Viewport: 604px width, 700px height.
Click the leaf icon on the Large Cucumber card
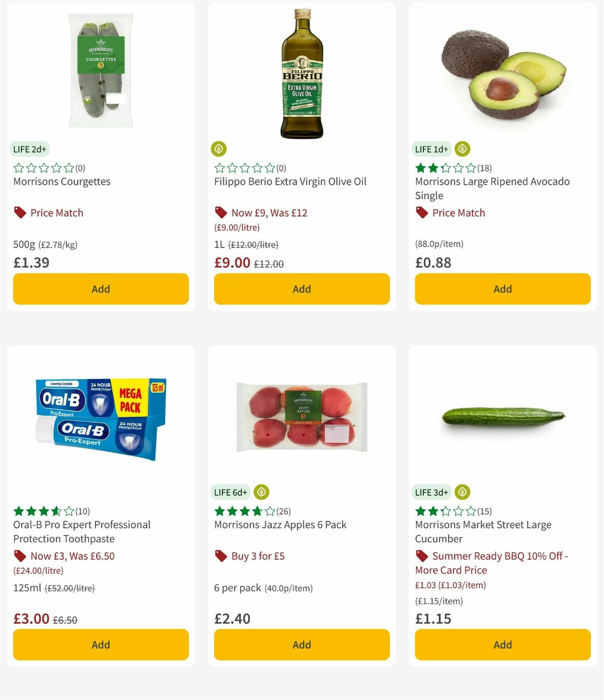(x=462, y=492)
